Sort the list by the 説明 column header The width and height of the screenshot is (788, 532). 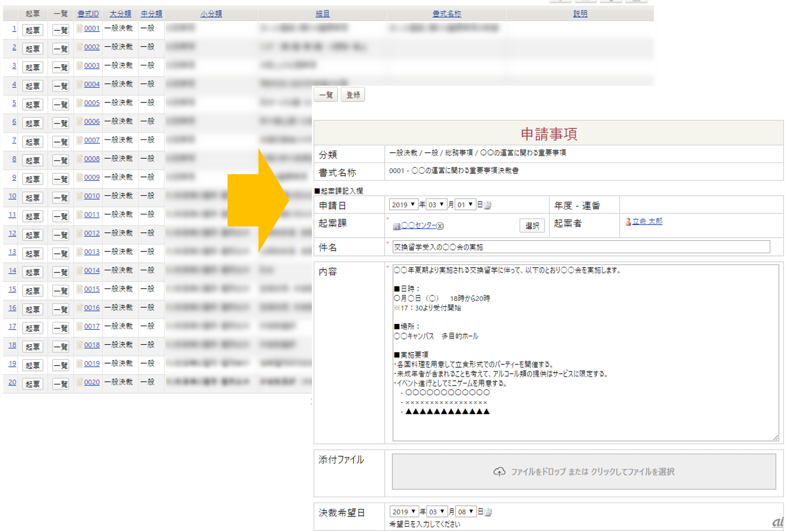580,13
